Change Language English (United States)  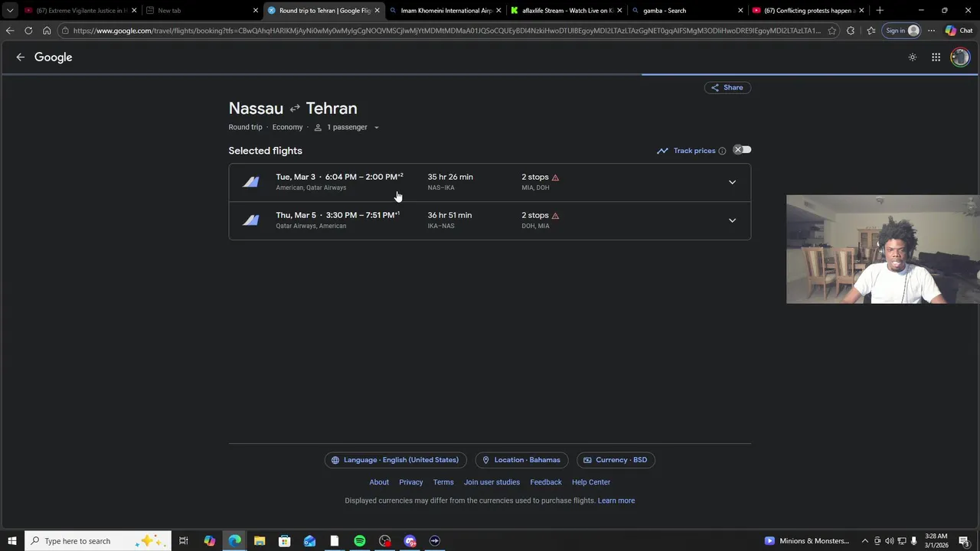pyautogui.click(x=395, y=460)
